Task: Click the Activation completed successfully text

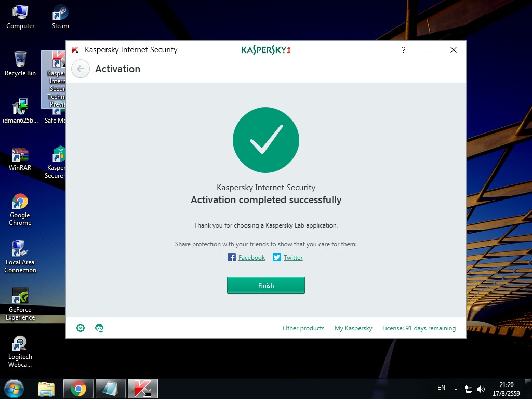Action: 265,200
